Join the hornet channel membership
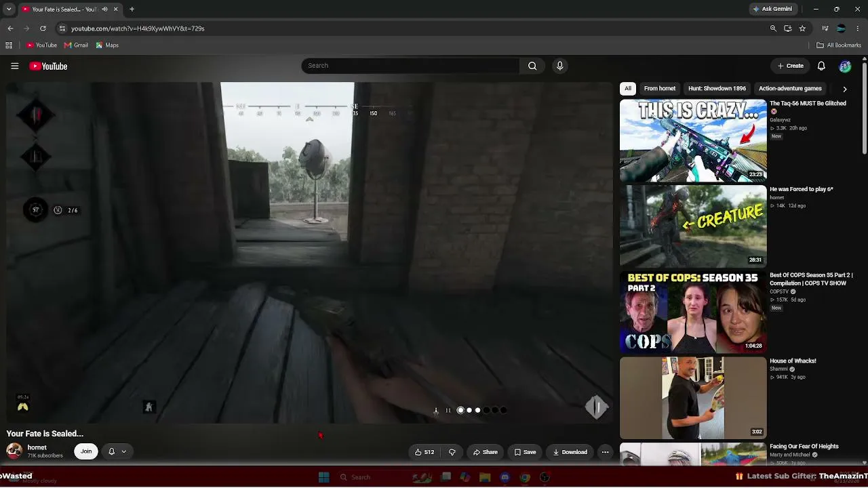Screen dimensions: 868x488 86,451
